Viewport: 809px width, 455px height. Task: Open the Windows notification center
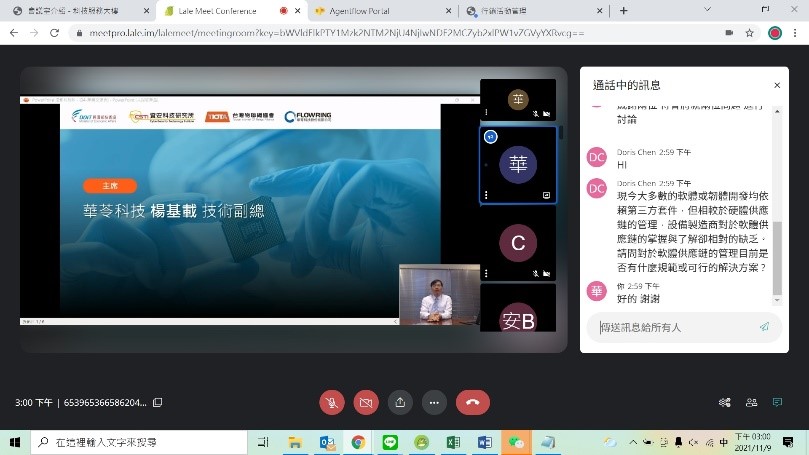tap(788, 442)
